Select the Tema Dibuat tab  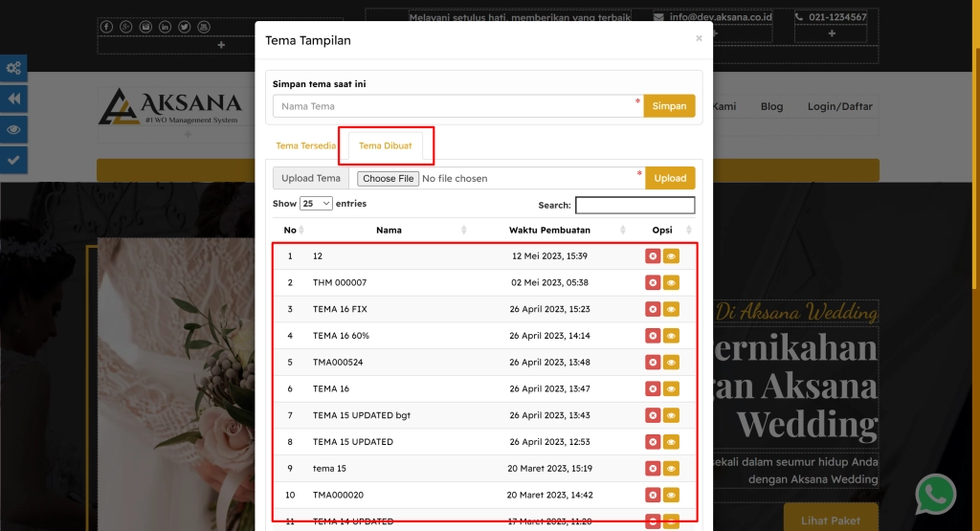pyautogui.click(x=386, y=146)
